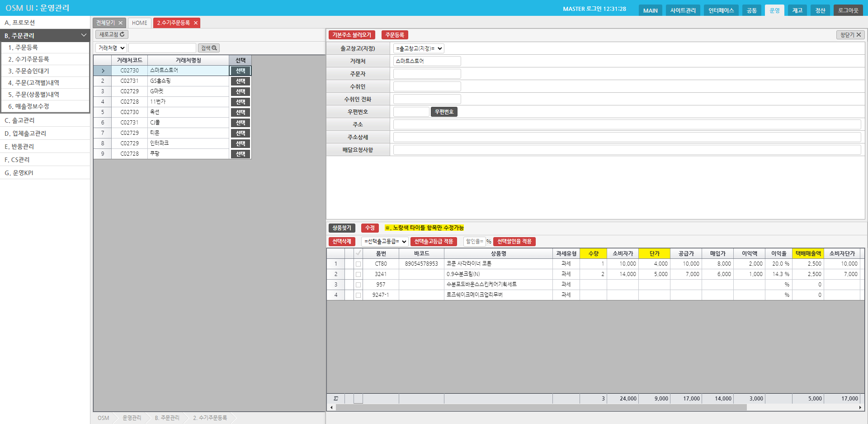This screenshot has height=424, width=868.
Task: Click the horizontal scrollbar right arrow
Action: pos(860,408)
